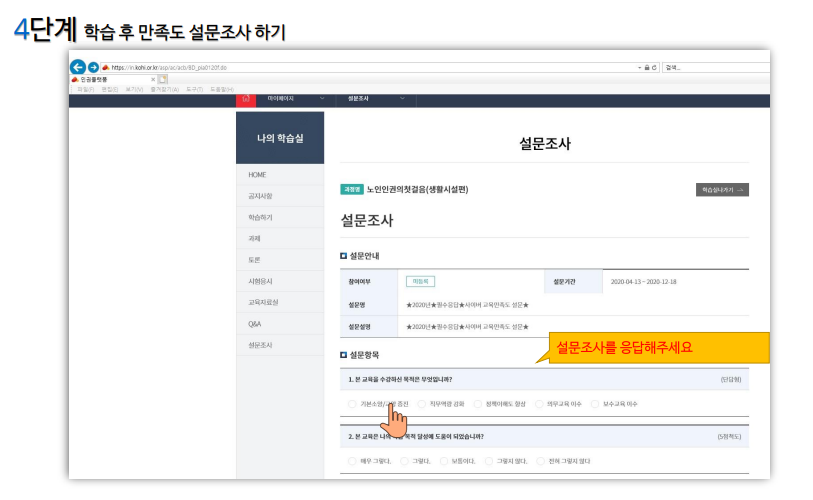Open the 도움말(H) menu
The width and height of the screenshot is (813, 500).
coord(222,89)
